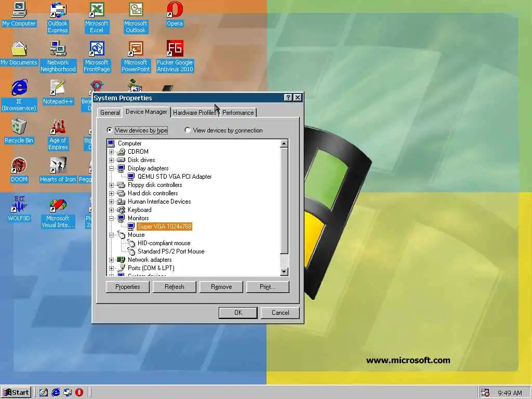Select the Microsoft FrontPage shortcut
The image size is (532, 399).
pyautogui.click(x=97, y=57)
